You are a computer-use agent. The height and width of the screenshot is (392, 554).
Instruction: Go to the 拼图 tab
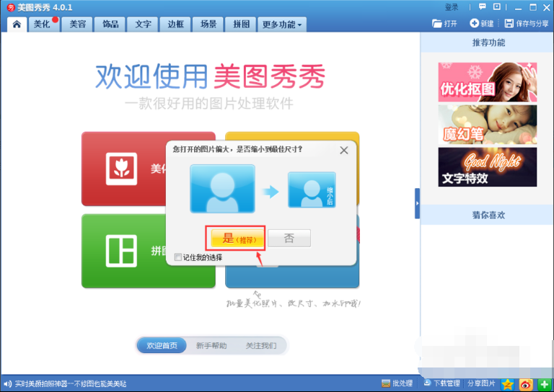tap(242, 24)
